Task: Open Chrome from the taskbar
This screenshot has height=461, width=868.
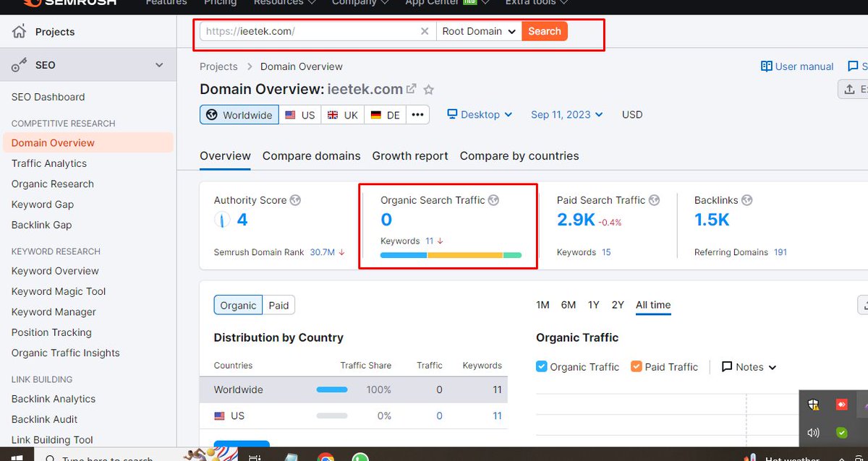Action: tap(325, 457)
